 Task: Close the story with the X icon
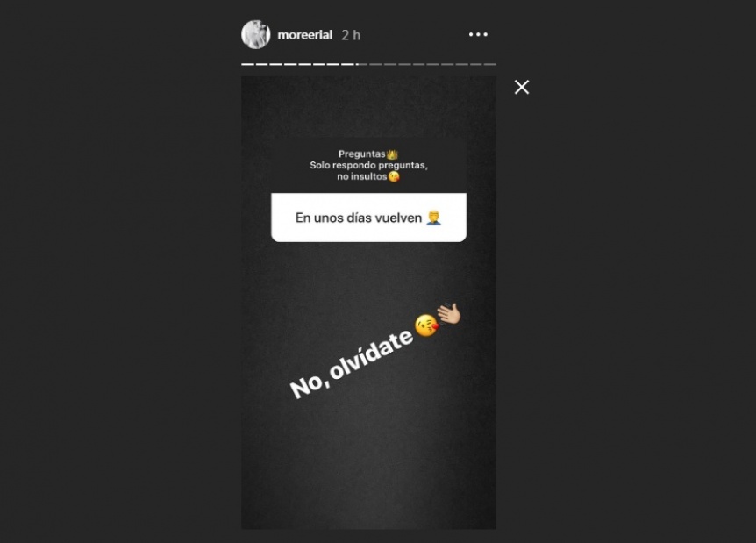click(x=522, y=88)
